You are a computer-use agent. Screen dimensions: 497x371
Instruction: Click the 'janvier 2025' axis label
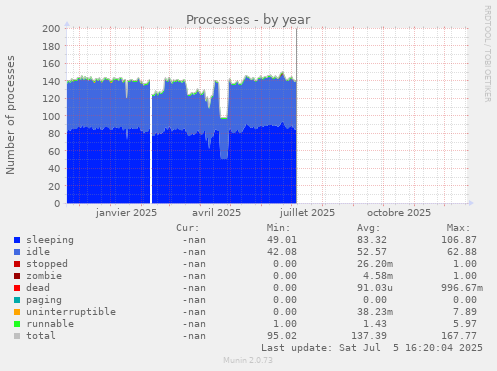click(x=126, y=213)
